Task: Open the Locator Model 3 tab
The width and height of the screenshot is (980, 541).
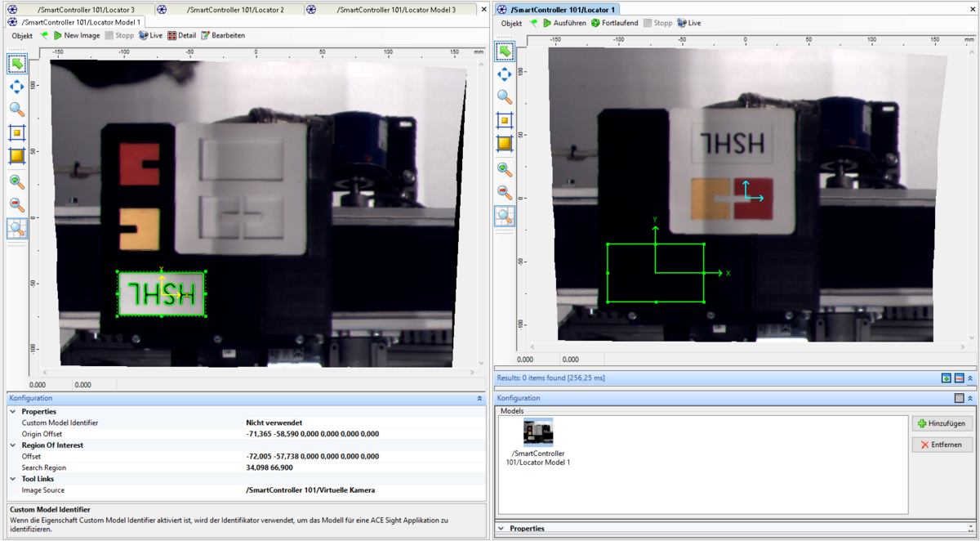Action: click(396, 10)
